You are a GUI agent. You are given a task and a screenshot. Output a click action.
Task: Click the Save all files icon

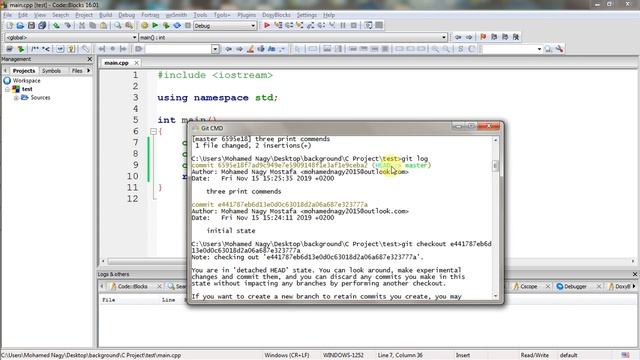pyautogui.click(x=42, y=25)
